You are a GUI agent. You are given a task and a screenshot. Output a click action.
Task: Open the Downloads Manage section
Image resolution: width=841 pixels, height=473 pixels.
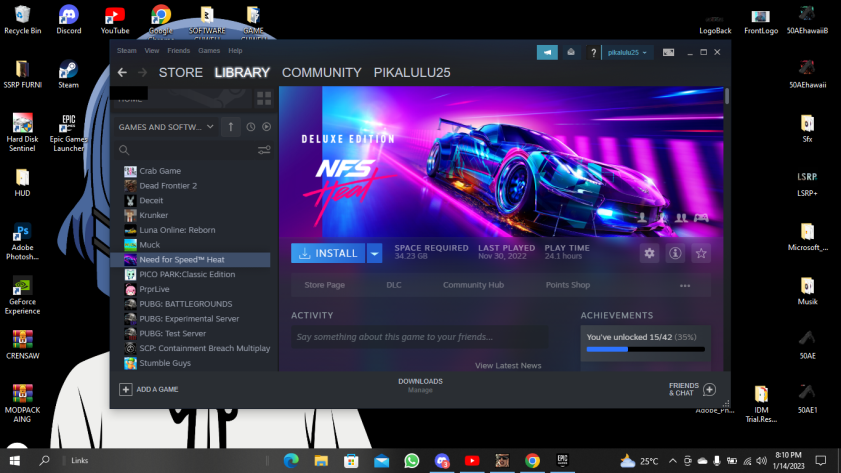point(420,386)
